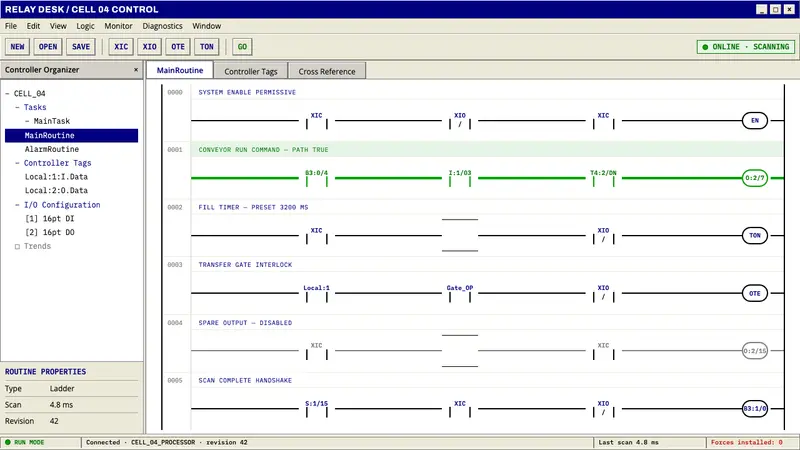Open the Edit menu
The width and height of the screenshot is (800, 450).
[x=33, y=26]
